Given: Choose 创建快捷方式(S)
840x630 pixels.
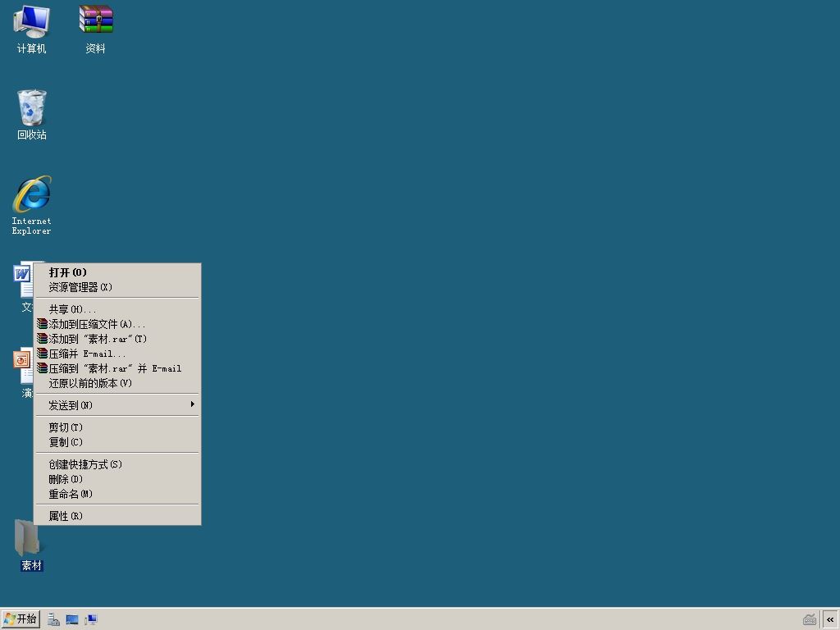Looking at the screenshot, I should point(117,464).
